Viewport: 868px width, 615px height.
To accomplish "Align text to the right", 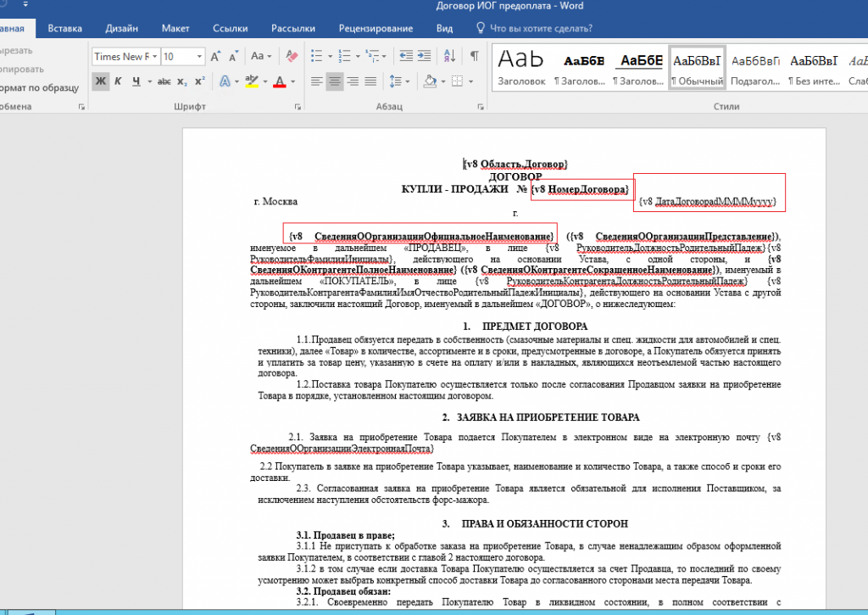I will tap(353, 81).
